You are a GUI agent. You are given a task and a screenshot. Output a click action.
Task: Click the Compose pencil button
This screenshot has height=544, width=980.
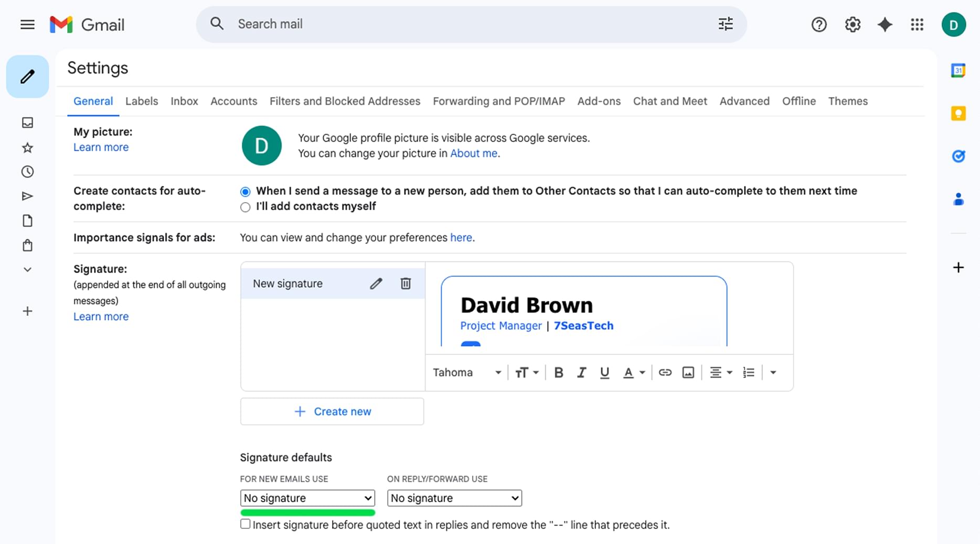[x=27, y=77]
